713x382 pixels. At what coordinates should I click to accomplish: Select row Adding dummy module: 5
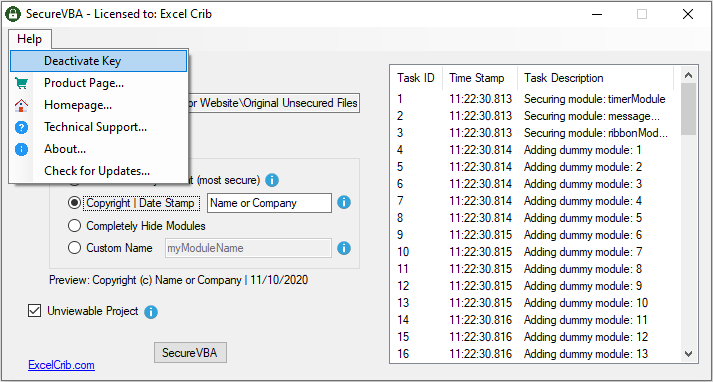[x=536, y=218]
